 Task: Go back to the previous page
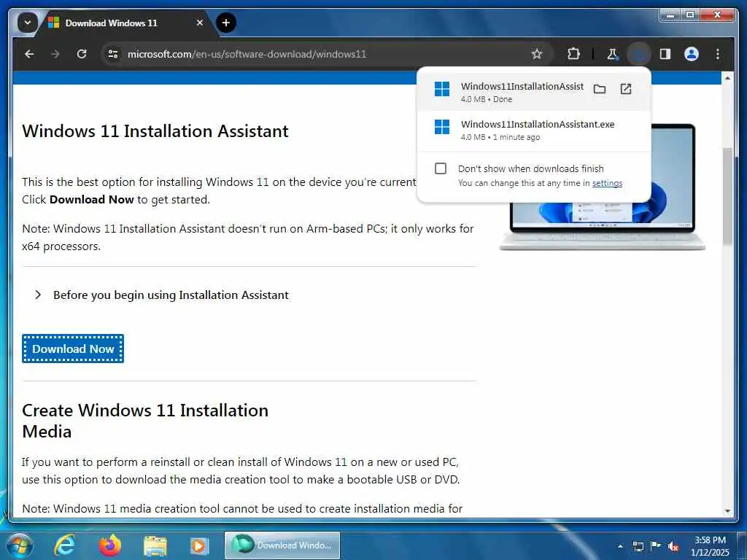pyautogui.click(x=29, y=54)
